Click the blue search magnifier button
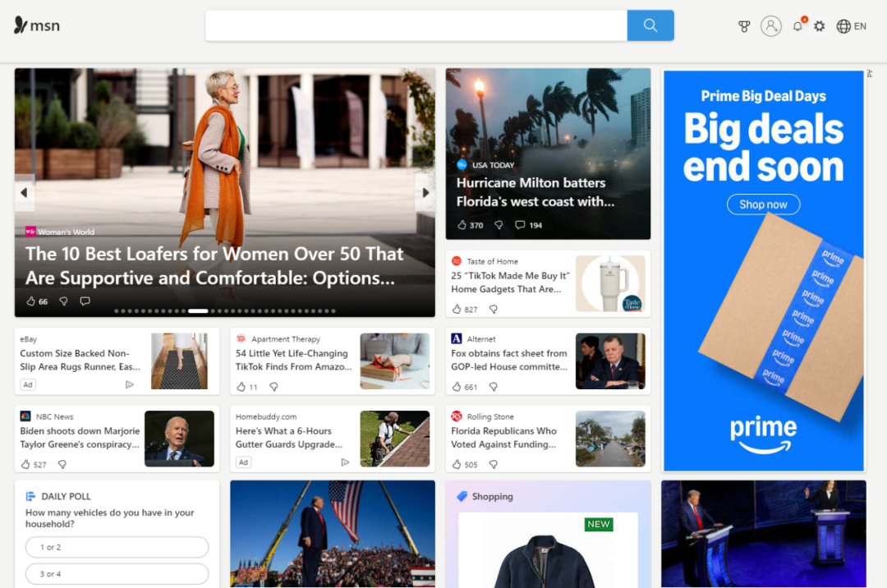This screenshot has width=887, height=588. [650, 25]
